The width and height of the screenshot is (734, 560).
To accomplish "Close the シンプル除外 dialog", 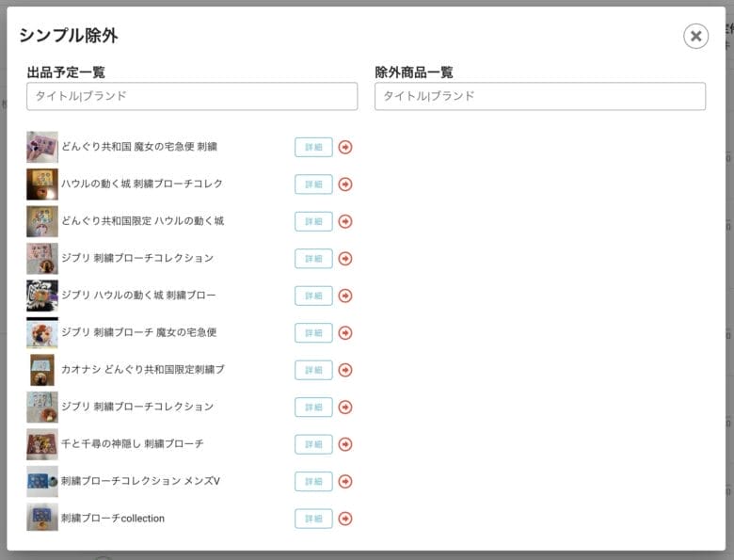I will click(695, 36).
